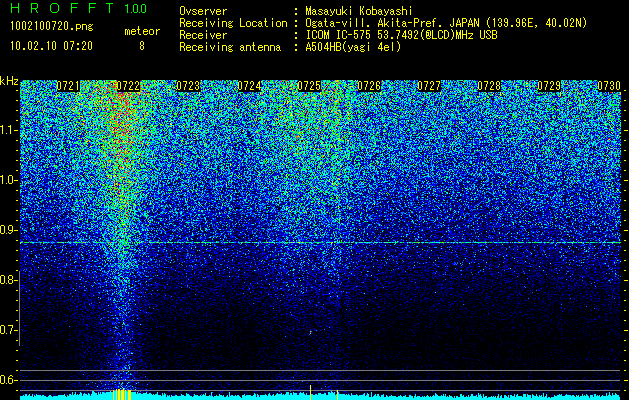Viewport: 629px width, 400px height.
Task: Click the yellow meteor tick just before 0726
Action: 337,395
